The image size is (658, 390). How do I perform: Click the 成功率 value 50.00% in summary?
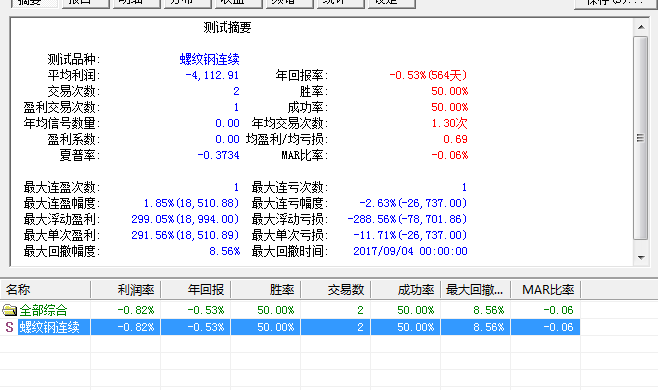(449, 107)
